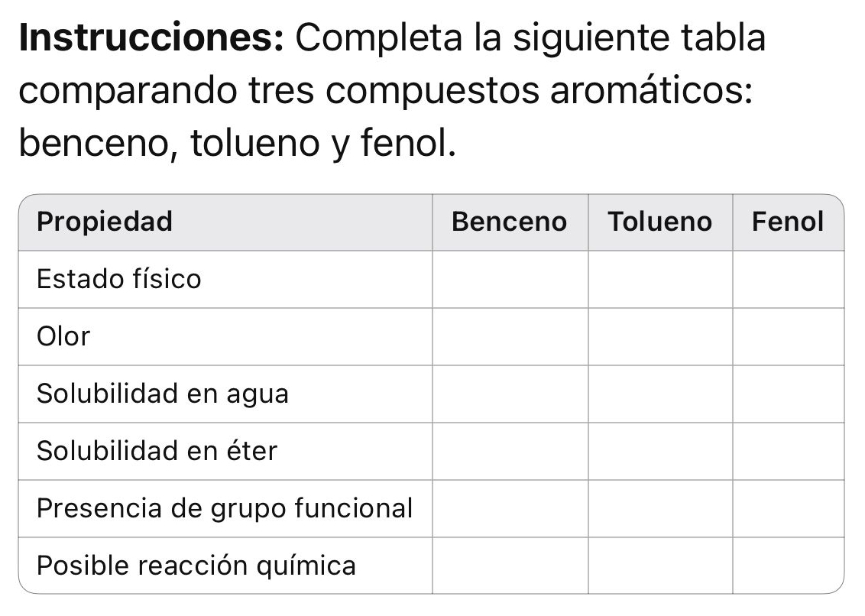This screenshot has width=865, height=616.
Task: Select the Benceno column header
Action: click(509, 222)
